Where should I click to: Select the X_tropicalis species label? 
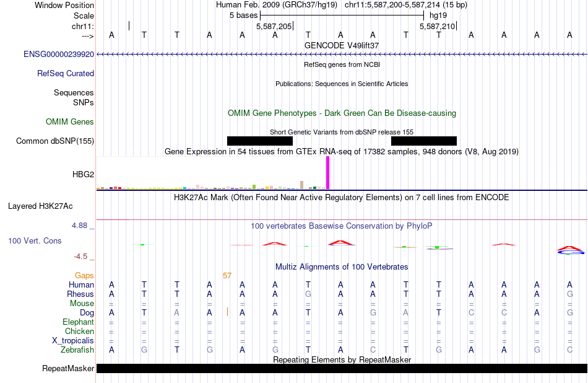(x=73, y=341)
